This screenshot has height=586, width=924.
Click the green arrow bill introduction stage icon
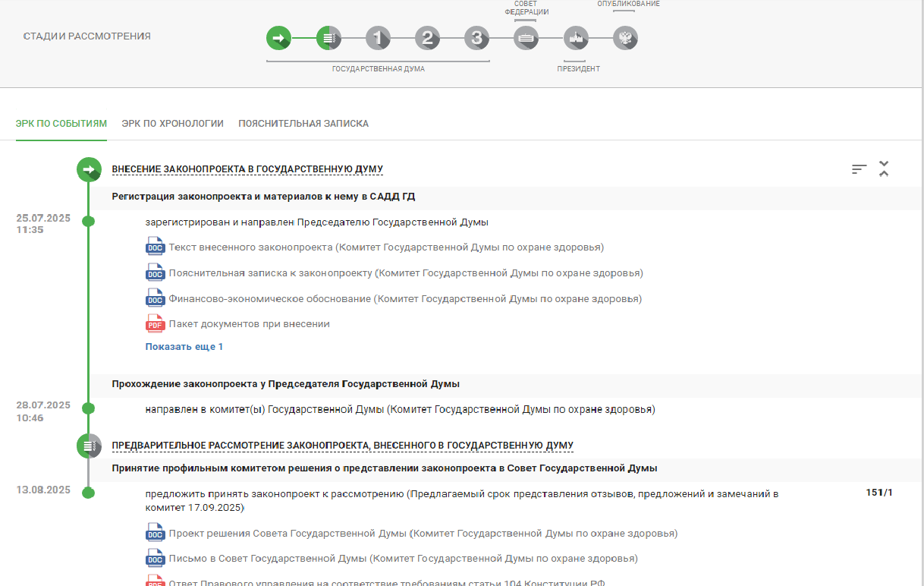[278, 38]
